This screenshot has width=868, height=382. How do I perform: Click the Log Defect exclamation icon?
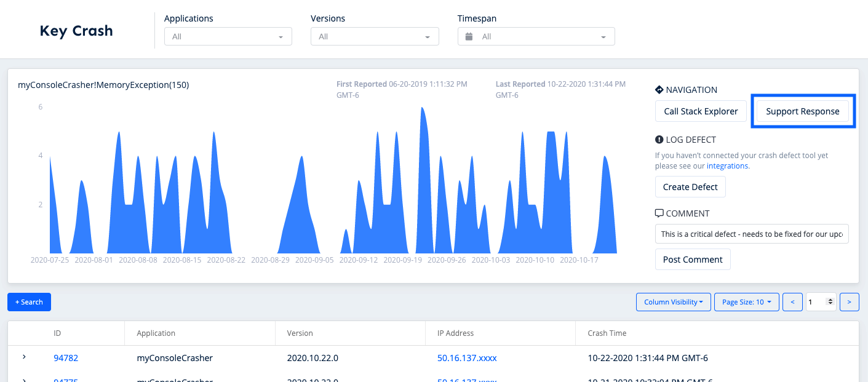659,140
